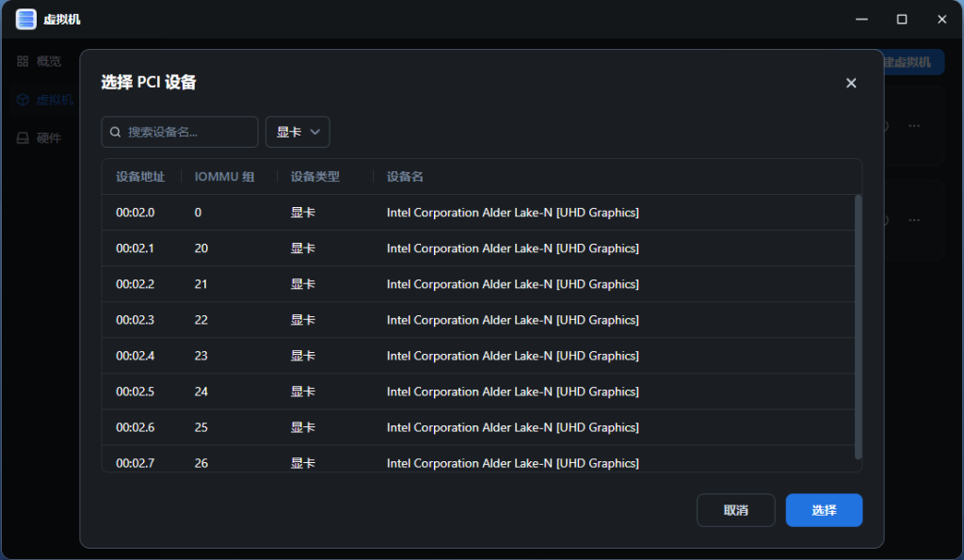Click the 设备地址 column header

(x=140, y=177)
